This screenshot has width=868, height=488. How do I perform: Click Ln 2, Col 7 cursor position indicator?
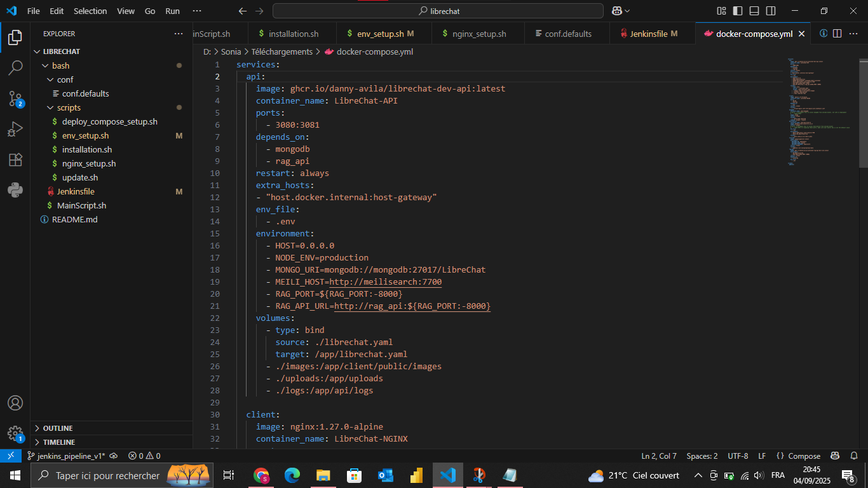[659, 456]
